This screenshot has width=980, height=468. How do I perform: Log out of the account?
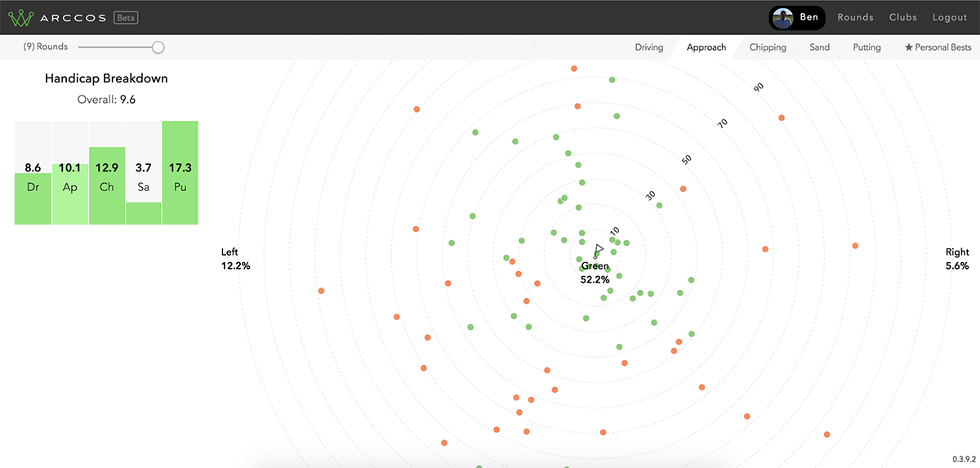950,17
